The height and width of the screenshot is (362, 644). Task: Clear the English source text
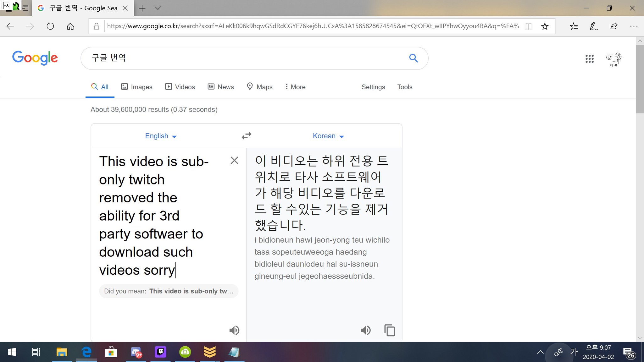point(234,161)
